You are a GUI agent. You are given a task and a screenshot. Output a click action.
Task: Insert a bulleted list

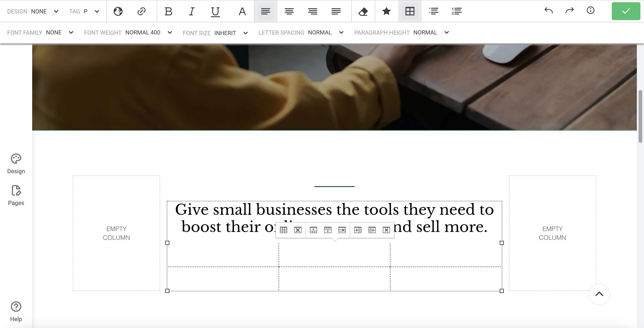[434, 11]
